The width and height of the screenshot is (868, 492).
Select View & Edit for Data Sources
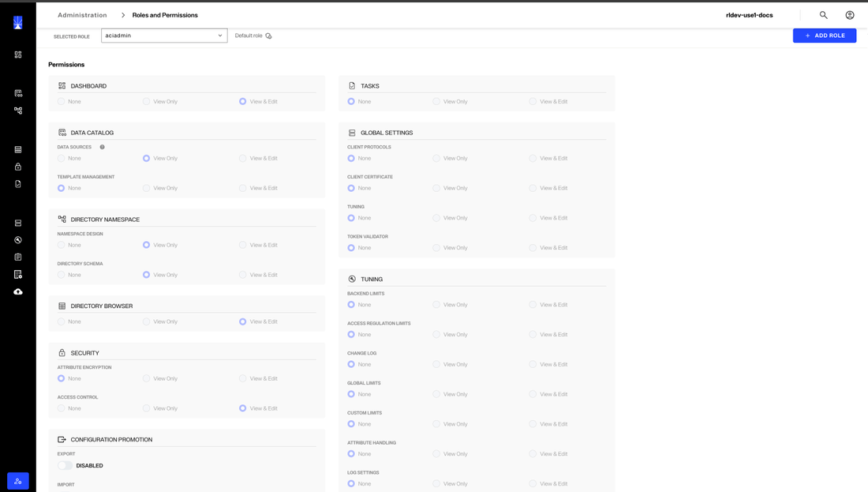point(242,159)
